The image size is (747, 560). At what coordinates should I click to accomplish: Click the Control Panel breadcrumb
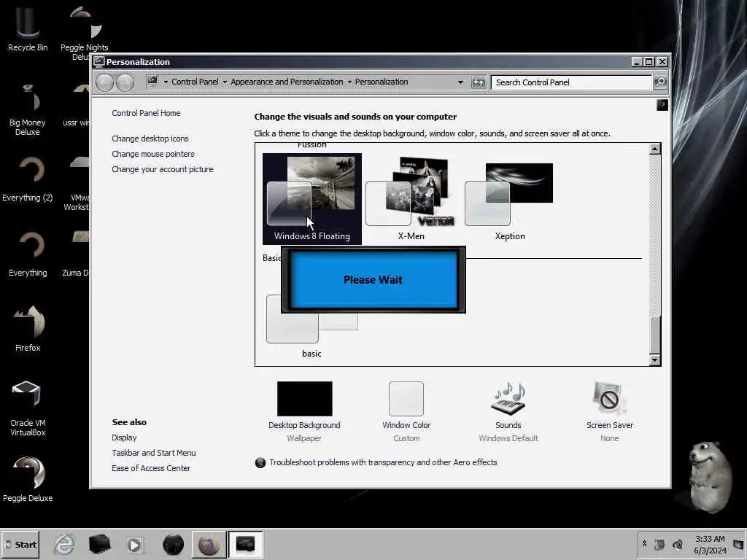pyautogui.click(x=195, y=82)
